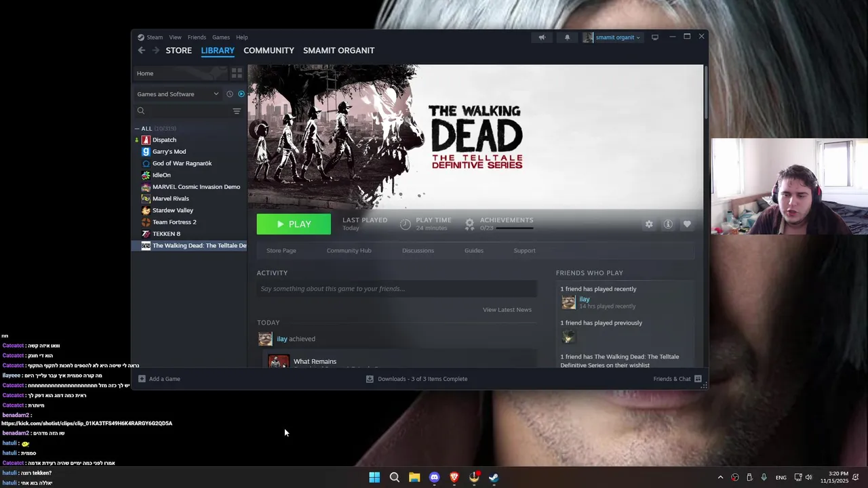Click the Add a Game plus icon
Screen dimensions: 868x488
click(x=142, y=379)
